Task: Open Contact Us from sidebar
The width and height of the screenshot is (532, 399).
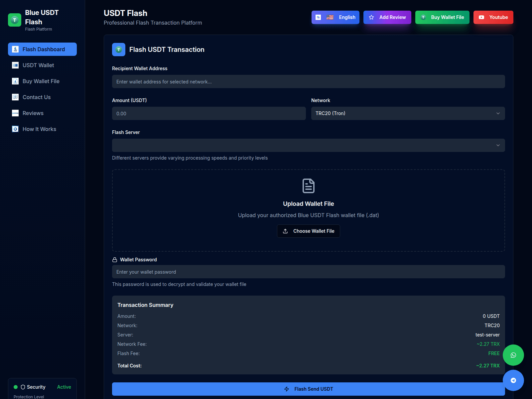Action: [x=42, y=97]
